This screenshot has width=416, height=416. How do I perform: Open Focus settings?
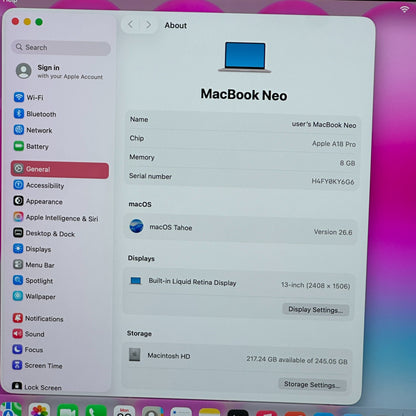coord(28,350)
